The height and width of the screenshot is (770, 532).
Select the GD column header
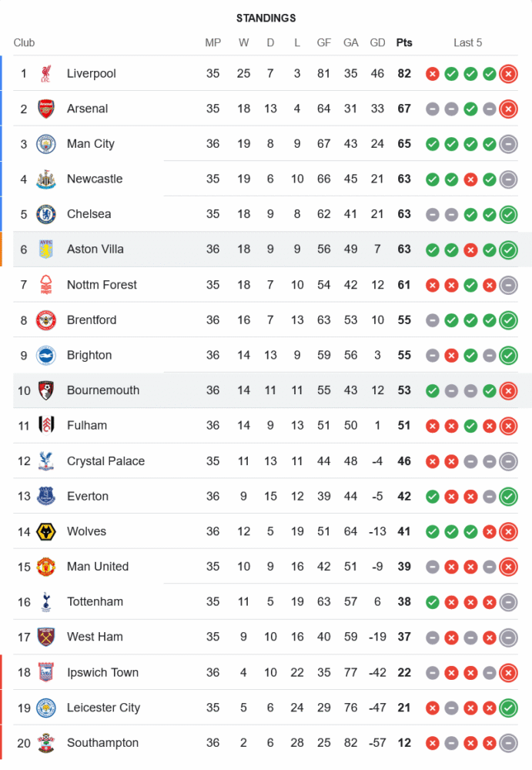377,42
